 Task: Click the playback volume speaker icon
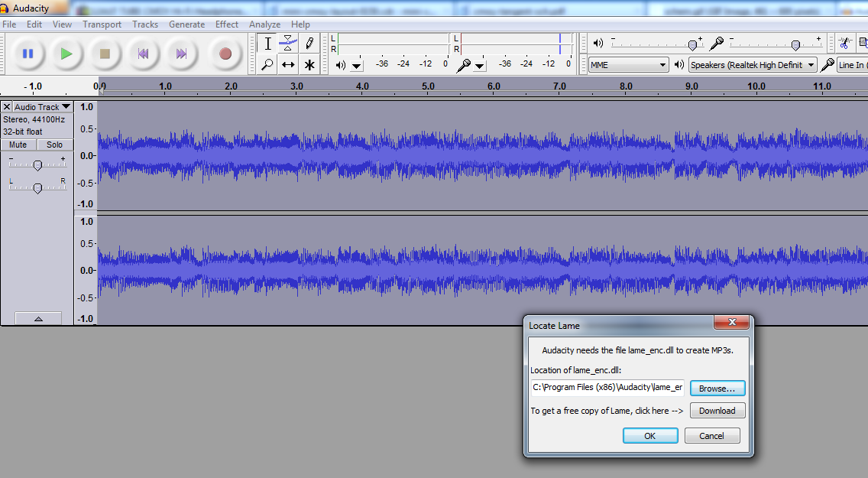coord(598,43)
